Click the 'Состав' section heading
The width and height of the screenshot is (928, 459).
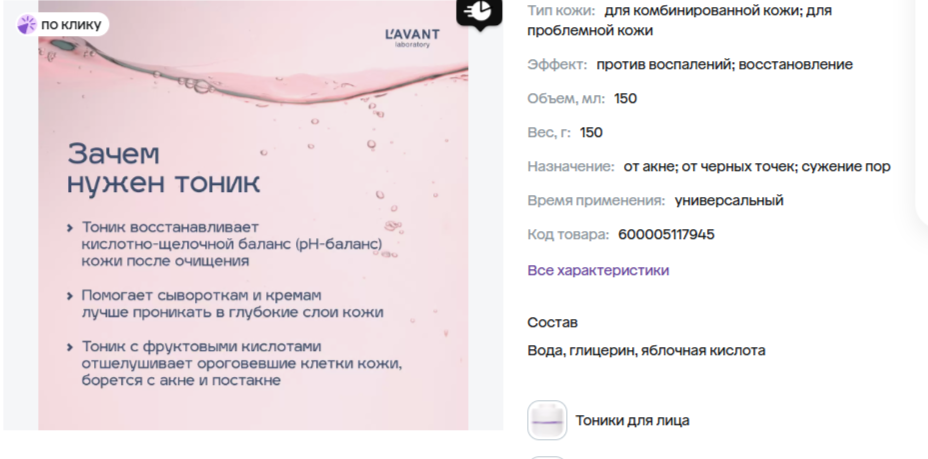coord(553,322)
